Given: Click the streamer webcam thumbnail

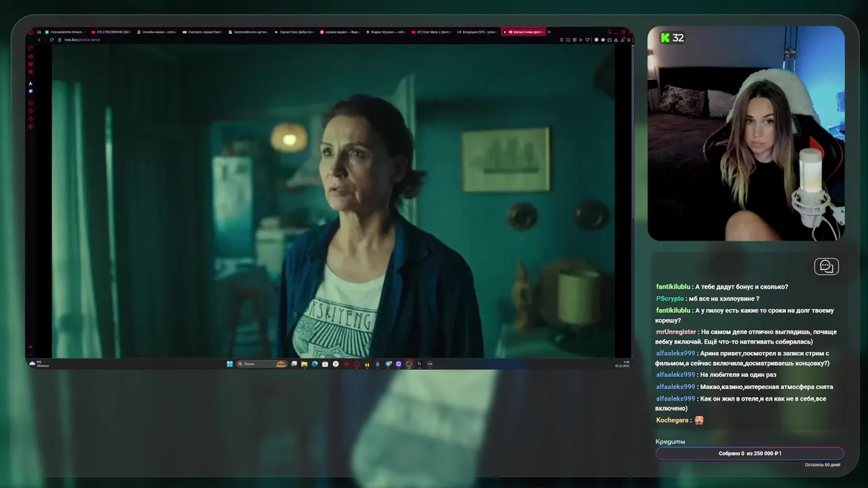Looking at the screenshot, I should (746, 134).
